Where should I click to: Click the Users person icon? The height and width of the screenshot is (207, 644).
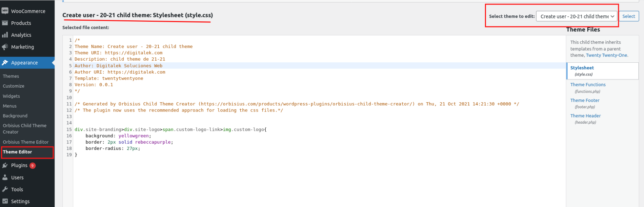5,177
